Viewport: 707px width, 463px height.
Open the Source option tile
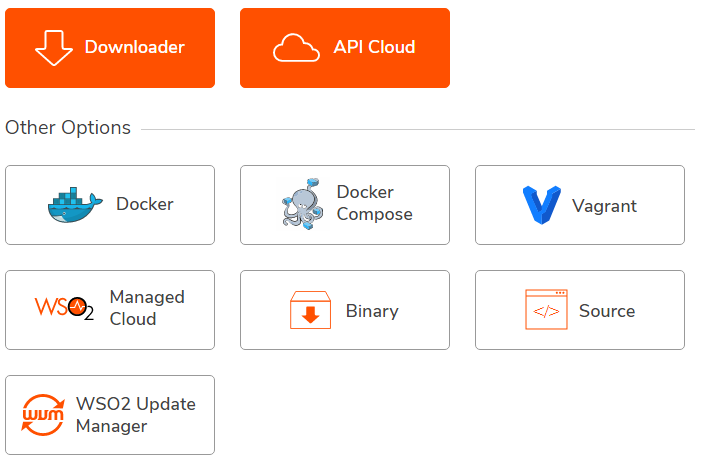580,310
